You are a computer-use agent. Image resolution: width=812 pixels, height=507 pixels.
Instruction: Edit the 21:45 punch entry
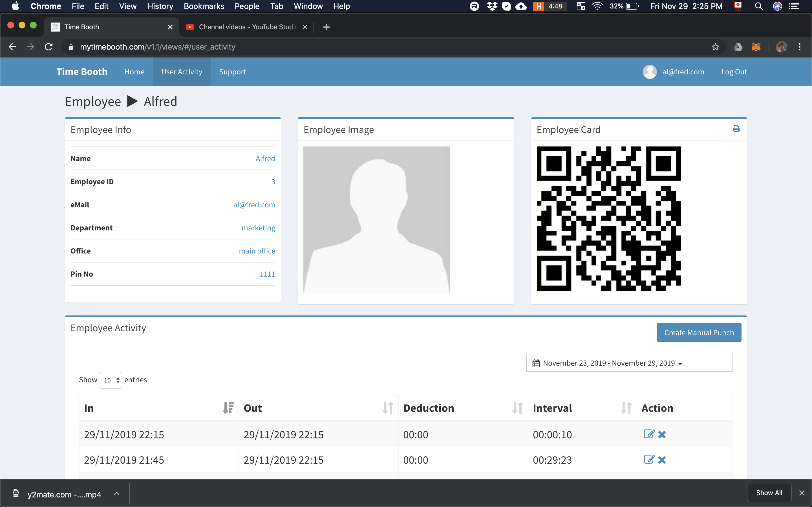click(649, 459)
